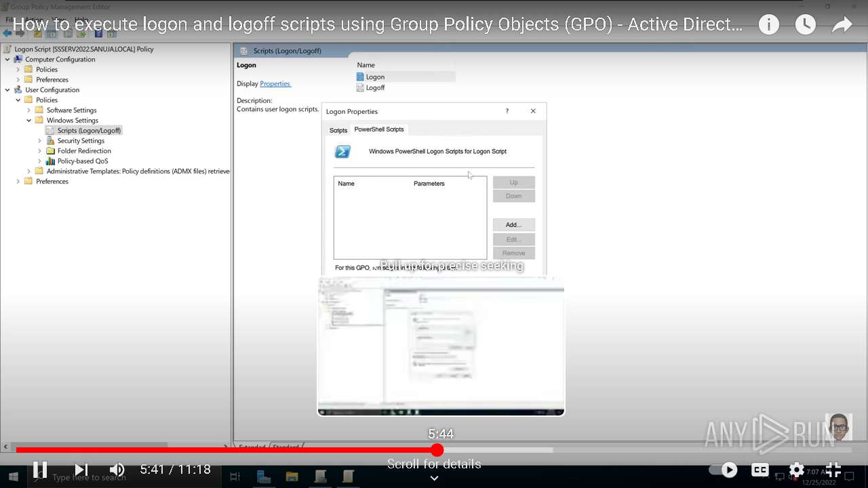This screenshot has height=488, width=868.
Task: Click the red progress bar scrubber handle
Action: click(x=437, y=450)
